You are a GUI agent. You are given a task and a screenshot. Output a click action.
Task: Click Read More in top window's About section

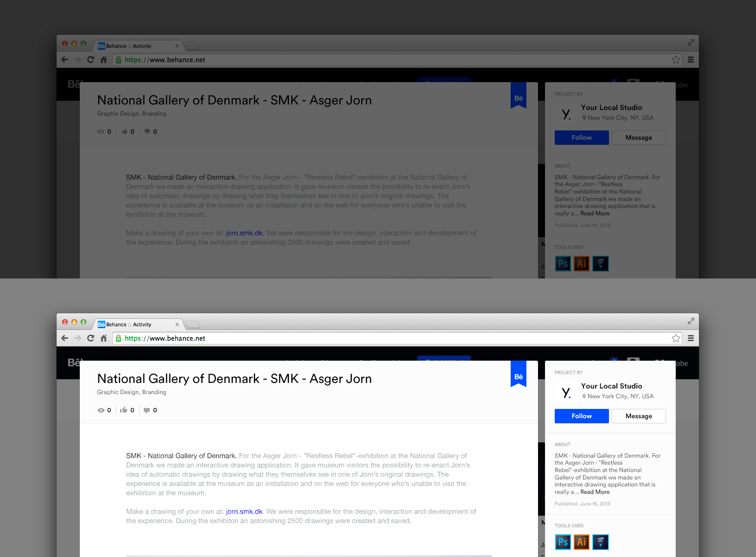595,214
